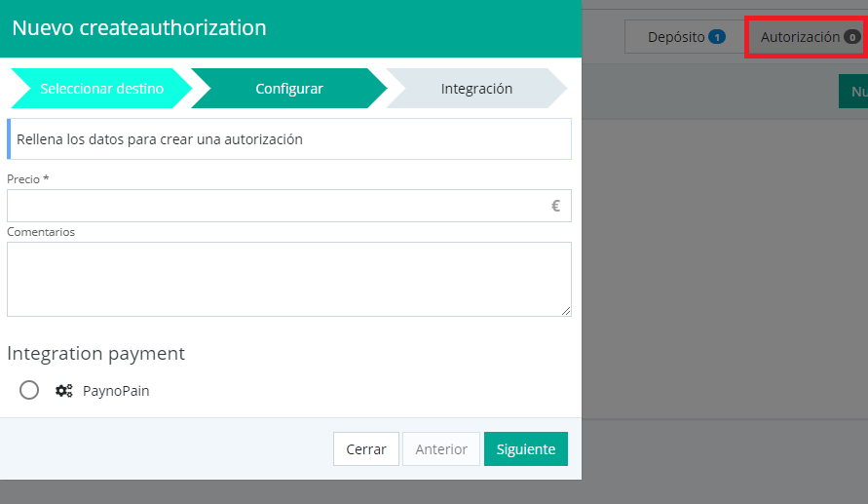Click the euro symbol in the Precio field
This screenshot has height=504, width=868.
(x=555, y=206)
